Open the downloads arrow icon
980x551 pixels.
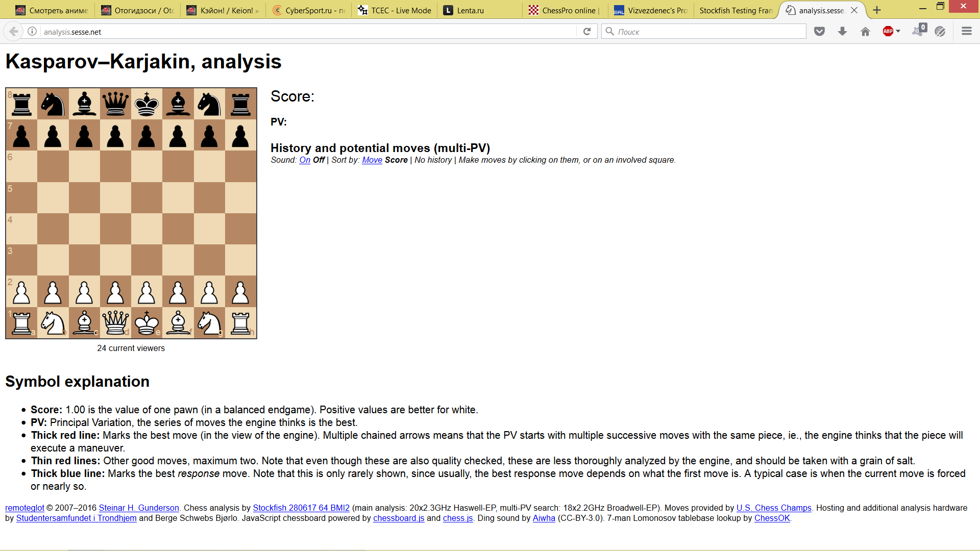pos(843,32)
